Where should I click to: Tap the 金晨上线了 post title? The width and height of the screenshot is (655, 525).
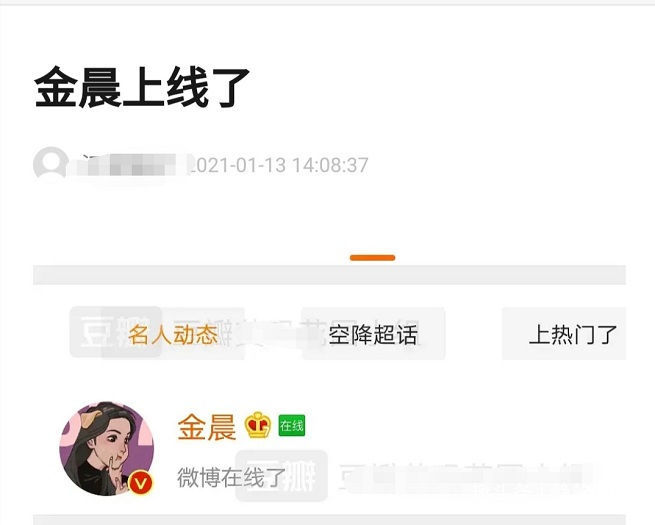[x=142, y=87]
